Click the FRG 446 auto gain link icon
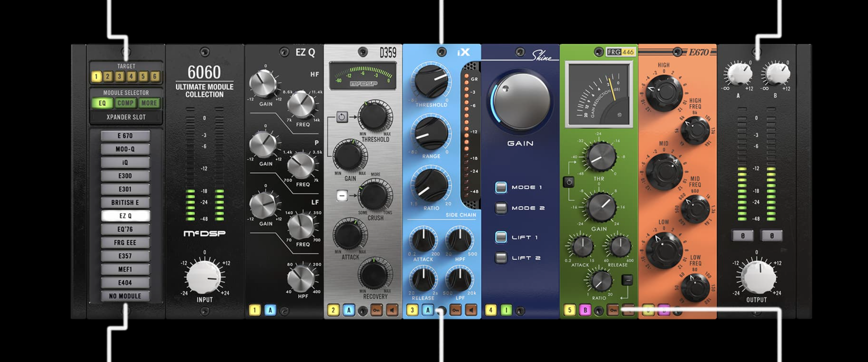This screenshot has height=362, width=868. tap(569, 182)
